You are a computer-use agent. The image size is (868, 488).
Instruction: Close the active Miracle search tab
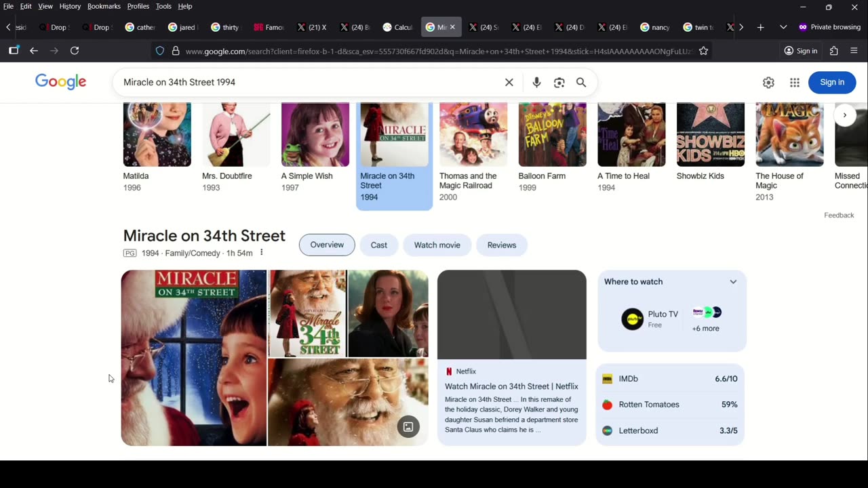tap(452, 27)
